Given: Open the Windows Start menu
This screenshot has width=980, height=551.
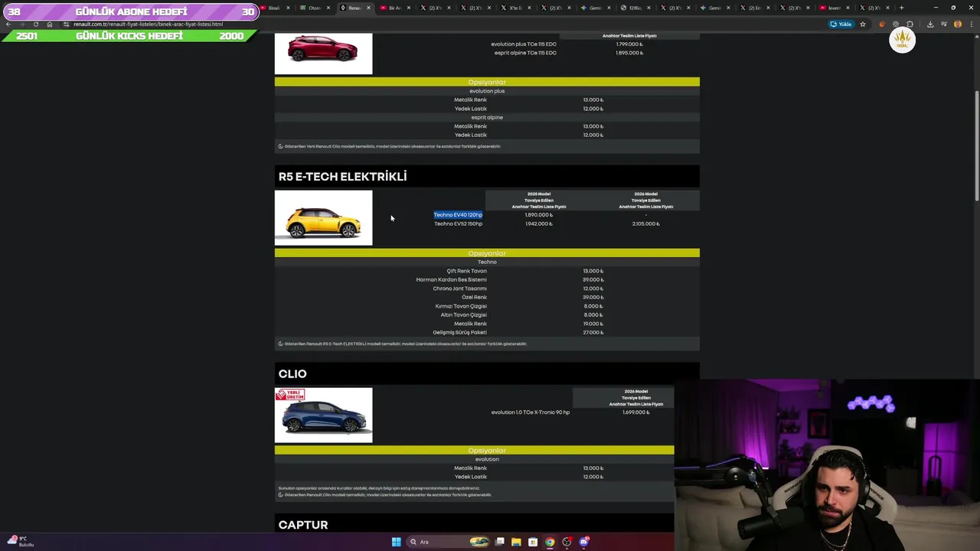Looking at the screenshot, I should tap(396, 542).
